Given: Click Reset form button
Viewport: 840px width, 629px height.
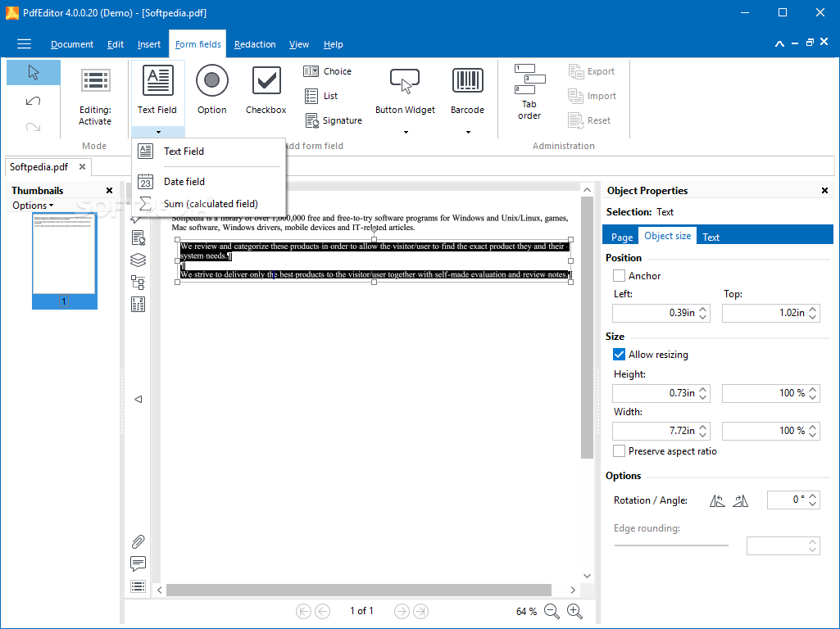Looking at the screenshot, I should 589,120.
